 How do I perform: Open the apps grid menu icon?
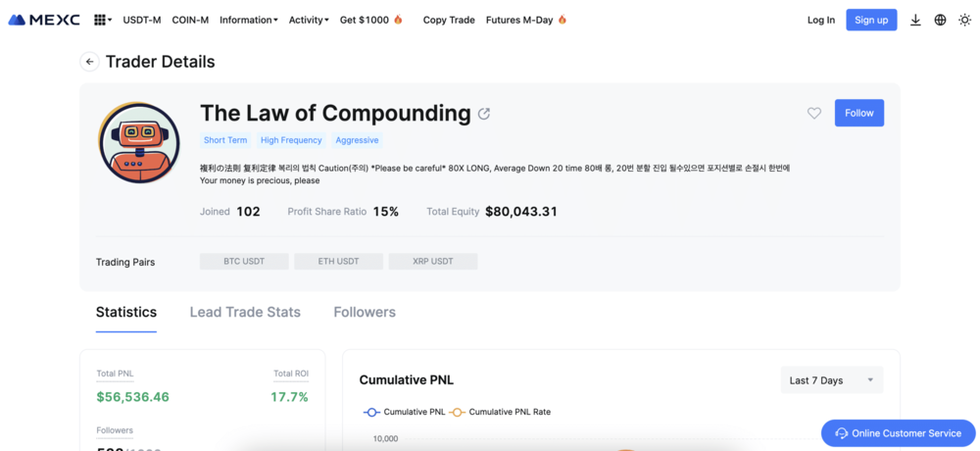100,20
